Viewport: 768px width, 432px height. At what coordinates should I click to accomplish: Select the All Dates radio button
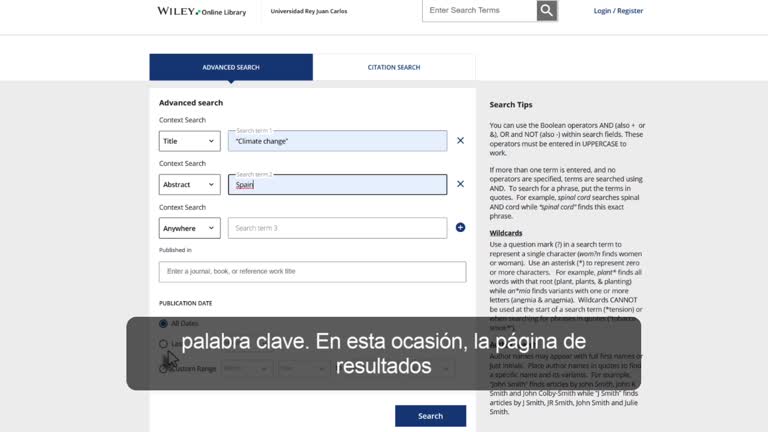163,323
